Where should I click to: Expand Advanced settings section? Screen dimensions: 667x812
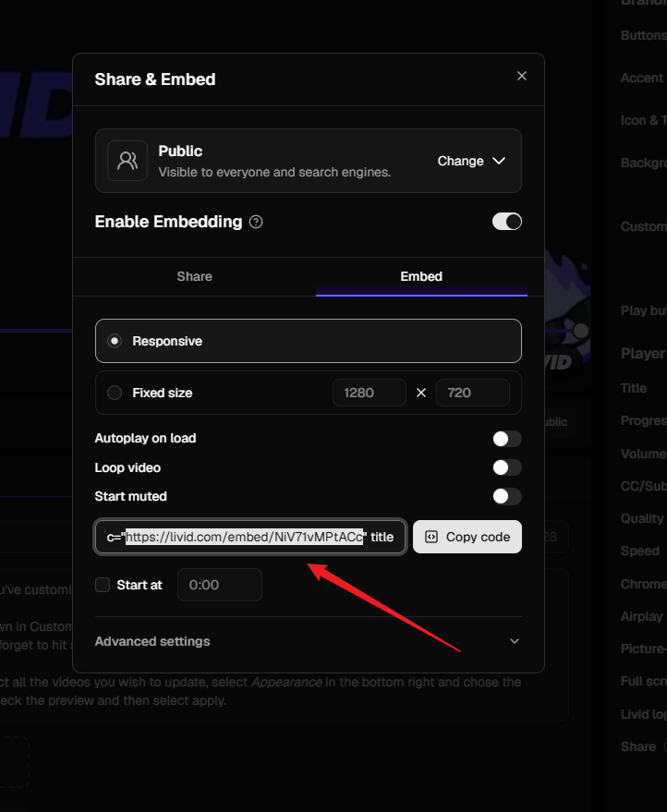[x=309, y=641]
